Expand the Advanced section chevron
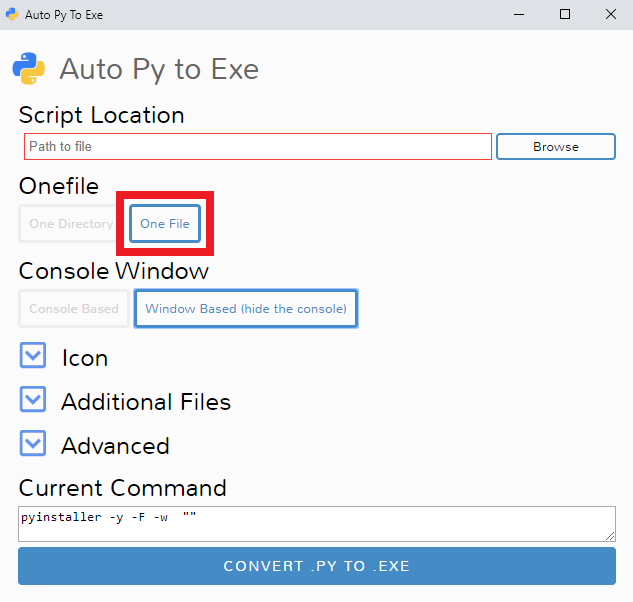This screenshot has height=602, width=633. [x=33, y=443]
